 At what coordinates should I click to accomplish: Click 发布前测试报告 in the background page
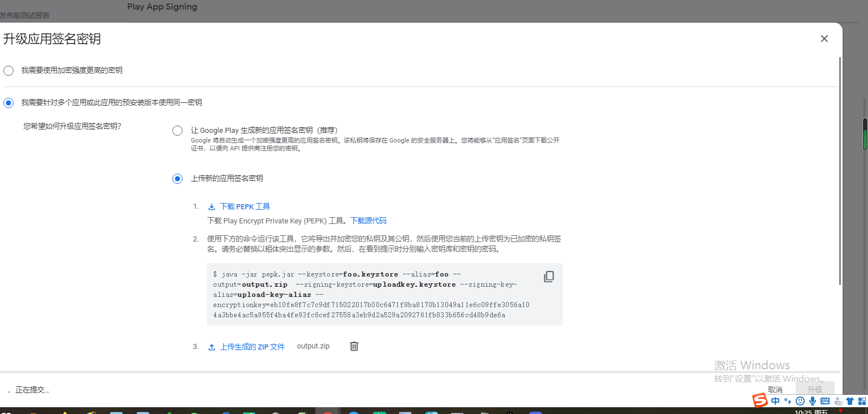click(24, 15)
